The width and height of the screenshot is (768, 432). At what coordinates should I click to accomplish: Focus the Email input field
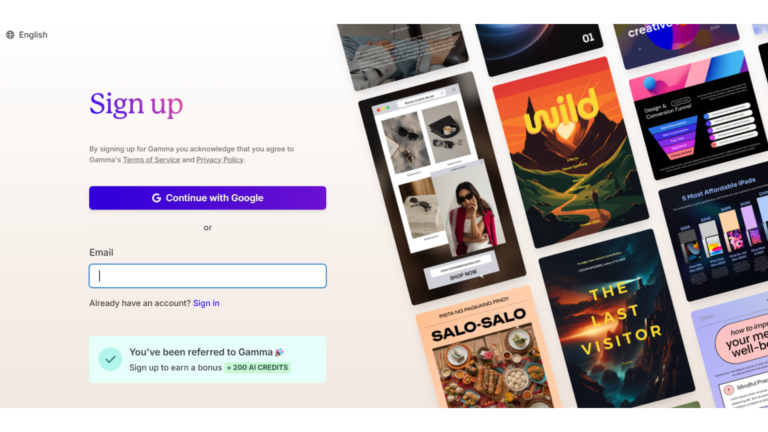[208, 276]
